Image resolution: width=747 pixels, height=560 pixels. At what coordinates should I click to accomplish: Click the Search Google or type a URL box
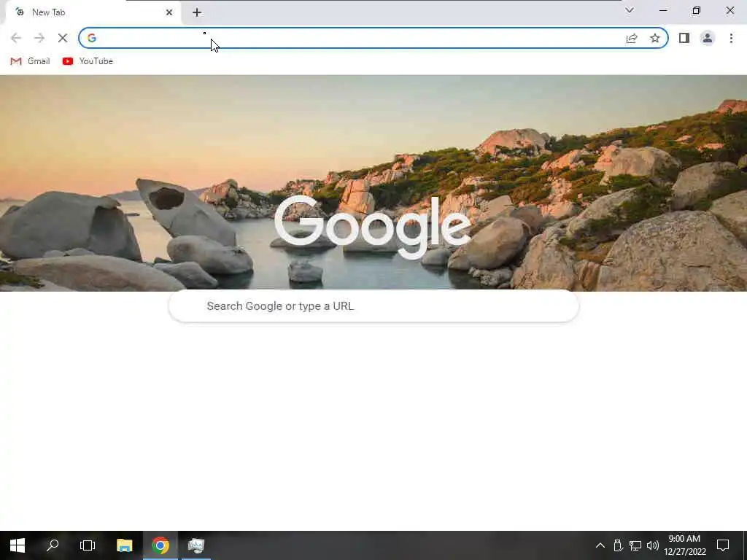374,306
